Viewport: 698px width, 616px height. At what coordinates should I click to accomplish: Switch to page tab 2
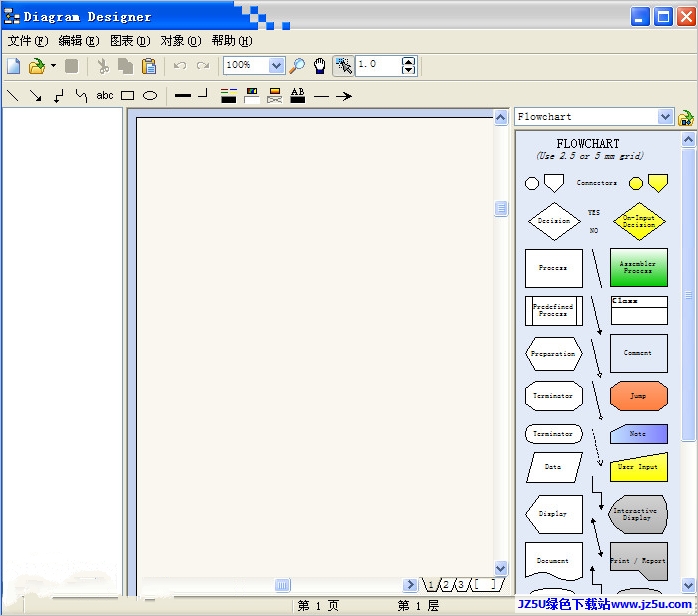(446, 584)
